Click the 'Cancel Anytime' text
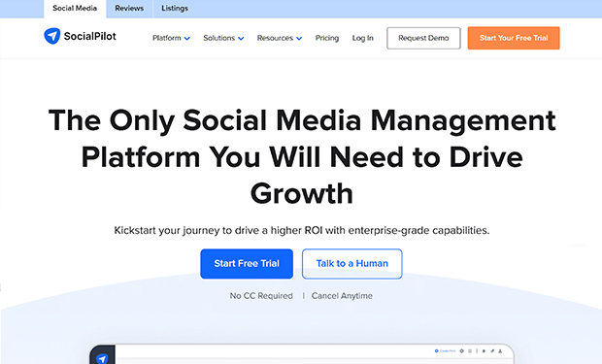 pyautogui.click(x=342, y=296)
